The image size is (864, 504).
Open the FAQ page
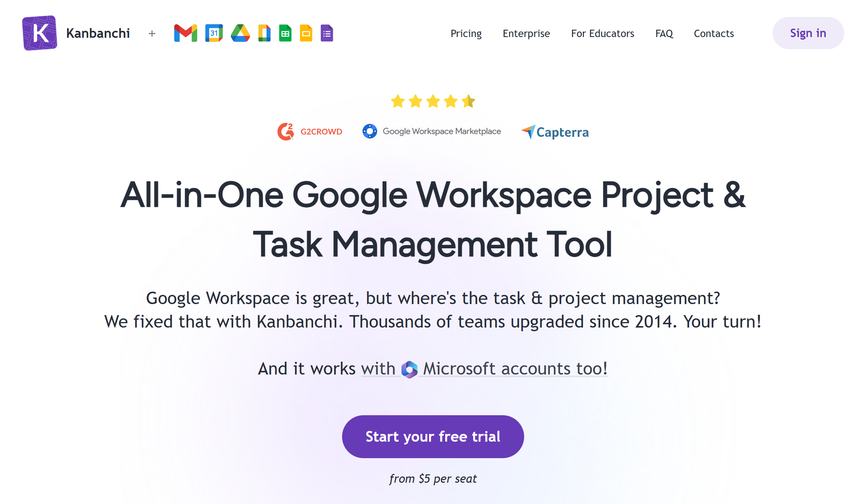point(664,33)
